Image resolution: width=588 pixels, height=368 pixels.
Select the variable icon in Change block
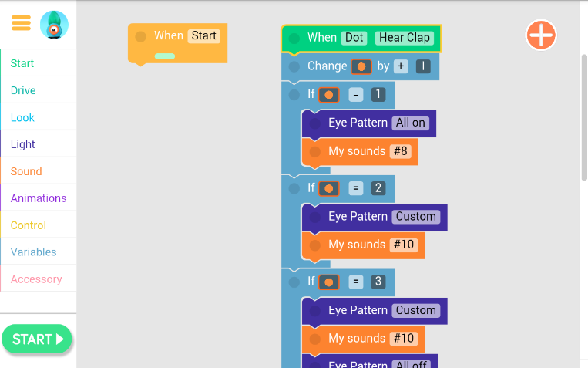click(x=361, y=67)
